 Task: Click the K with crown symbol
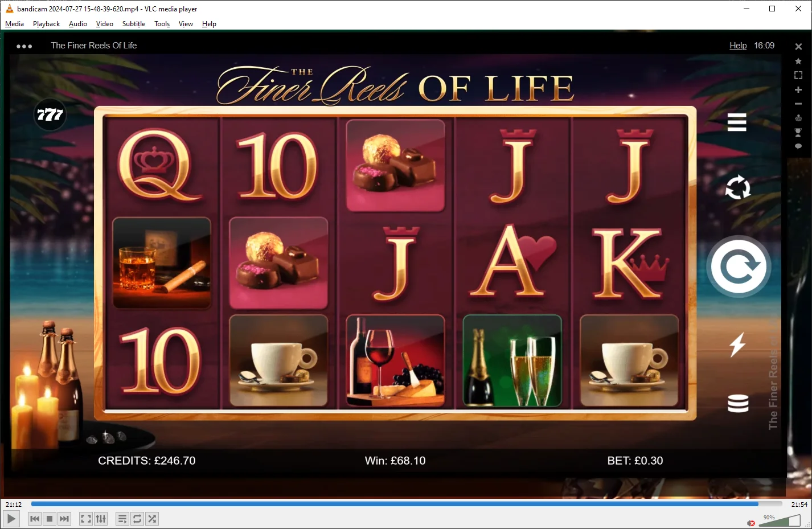[630, 263]
